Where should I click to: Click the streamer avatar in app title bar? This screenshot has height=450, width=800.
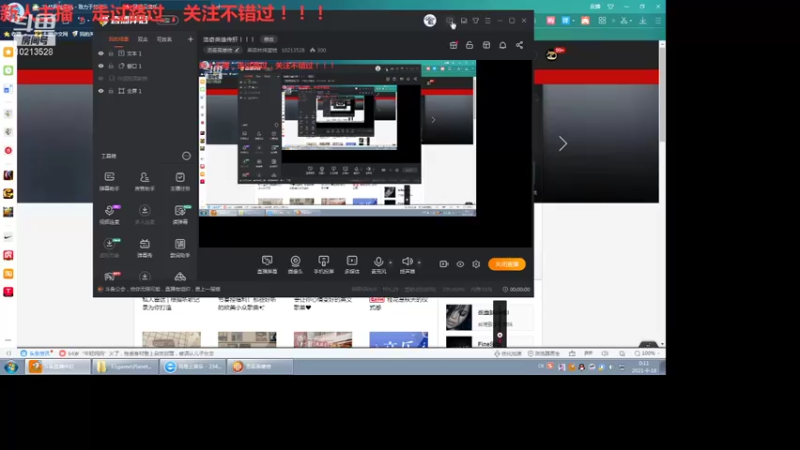tap(430, 20)
